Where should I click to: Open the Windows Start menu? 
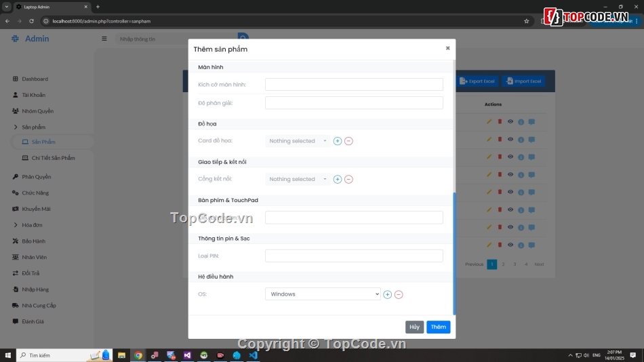click(8, 355)
